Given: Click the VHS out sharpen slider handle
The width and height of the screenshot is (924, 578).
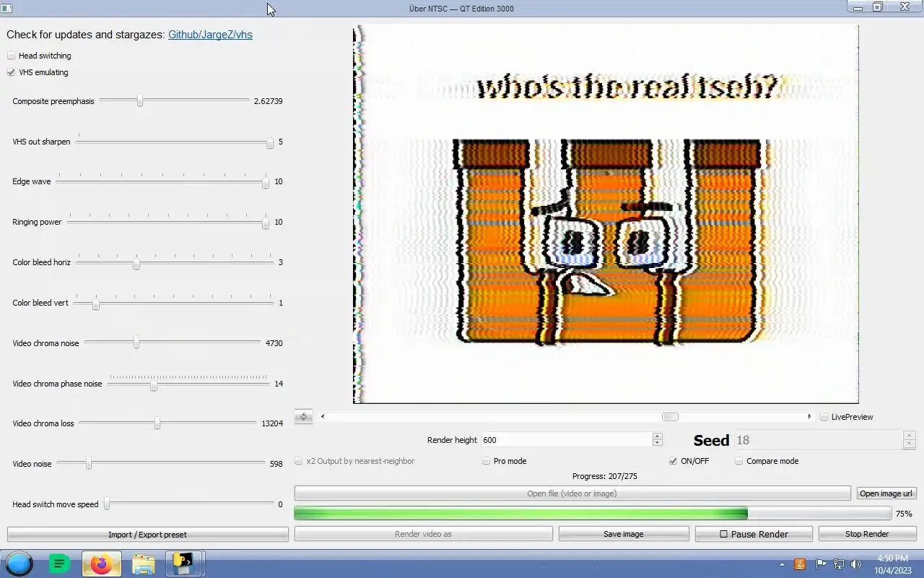Looking at the screenshot, I should [x=270, y=142].
